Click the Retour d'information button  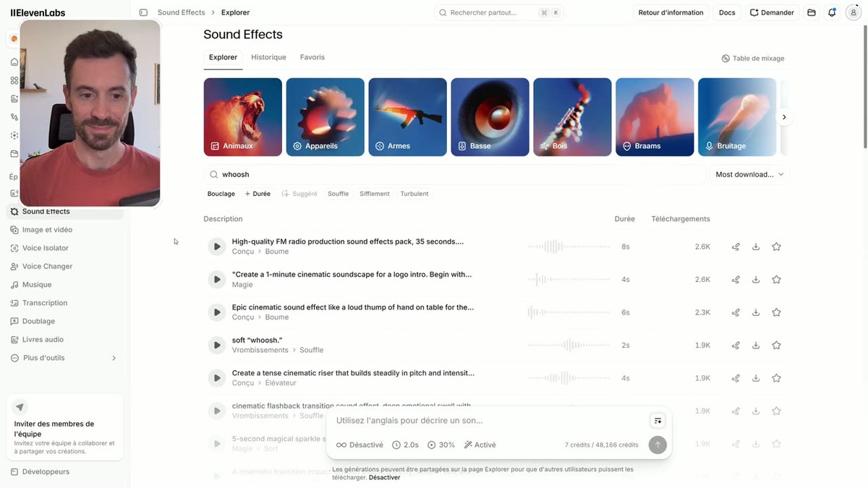671,12
